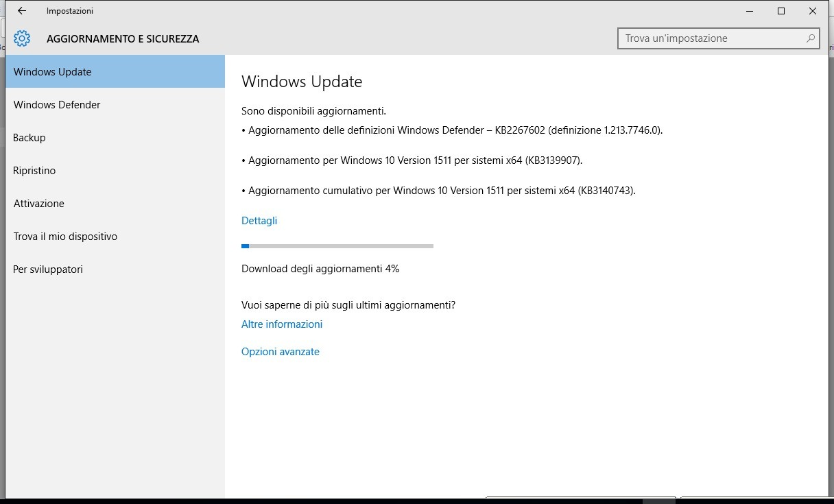Open the Ripristino settings page
The height and width of the screenshot is (504, 834).
coord(34,171)
